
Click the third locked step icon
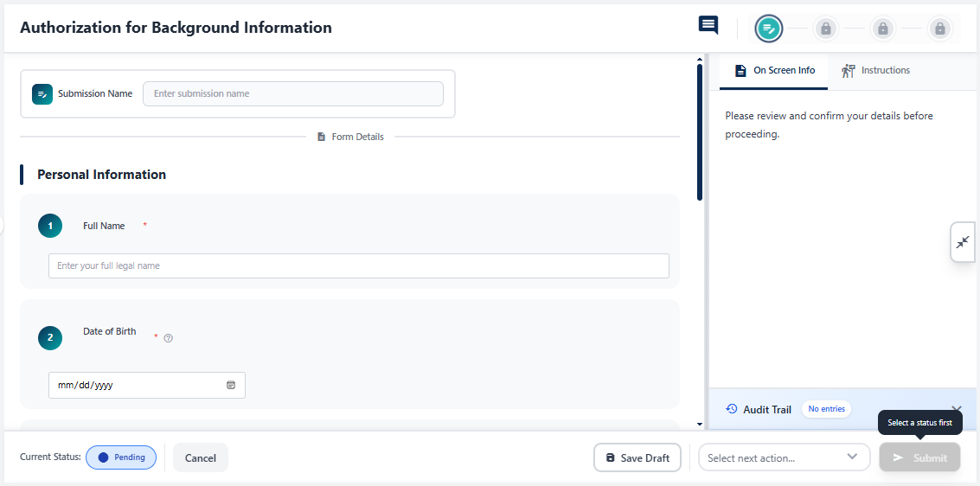(x=883, y=29)
